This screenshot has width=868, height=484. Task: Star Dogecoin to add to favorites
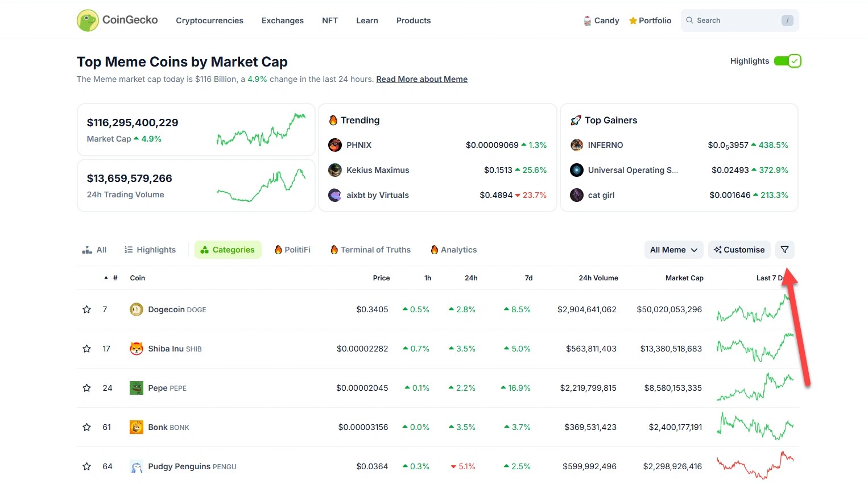point(87,309)
